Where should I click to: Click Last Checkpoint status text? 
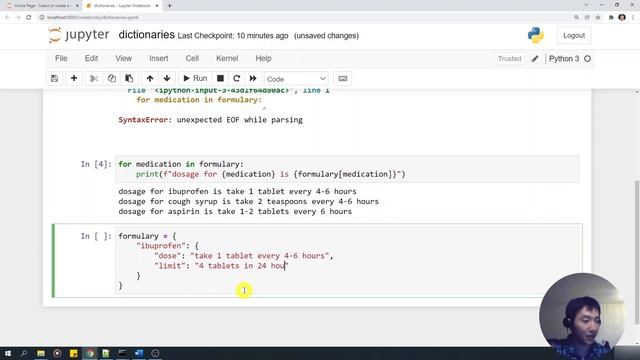pyautogui.click(x=233, y=36)
